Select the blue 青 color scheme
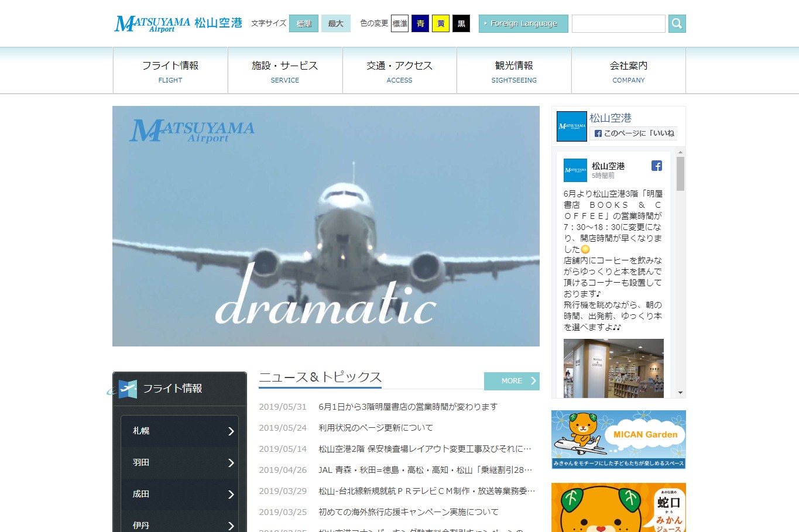 pos(420,23)
